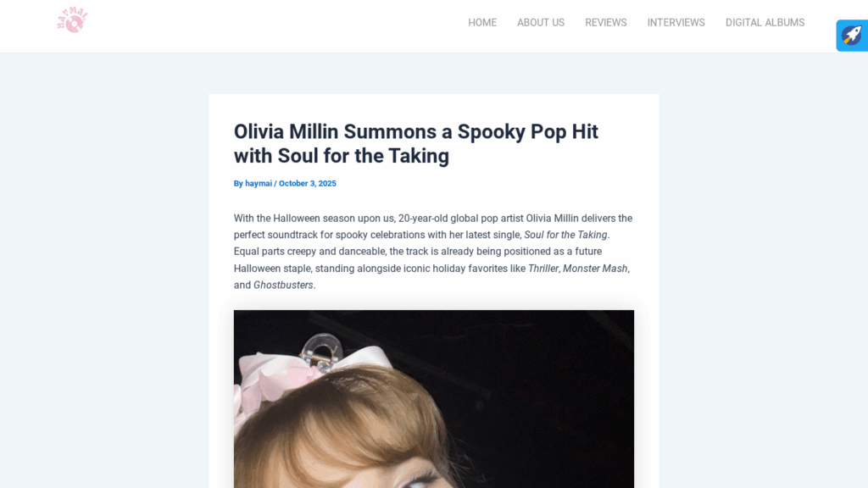Screen dimensions: 868x488
Task: Open DIGITAL ALBUMS from the navigation bar
Action: 765,23
